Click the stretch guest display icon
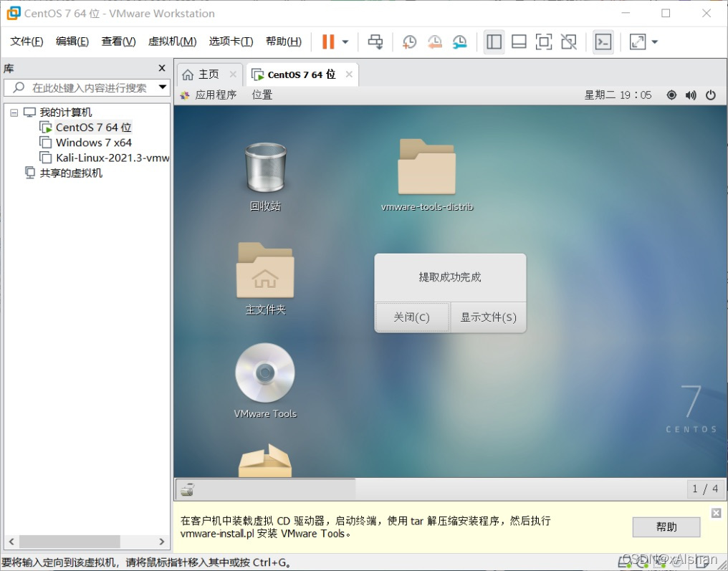Viewport: 728px width, 571px height. pyautogui.click(x=638, y=42)
